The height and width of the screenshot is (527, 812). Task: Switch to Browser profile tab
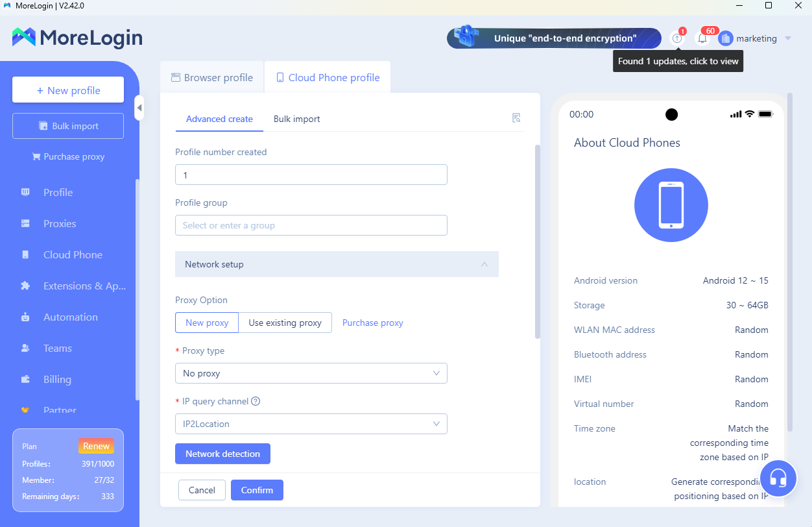pyautogui.click(x=212, y=78)
